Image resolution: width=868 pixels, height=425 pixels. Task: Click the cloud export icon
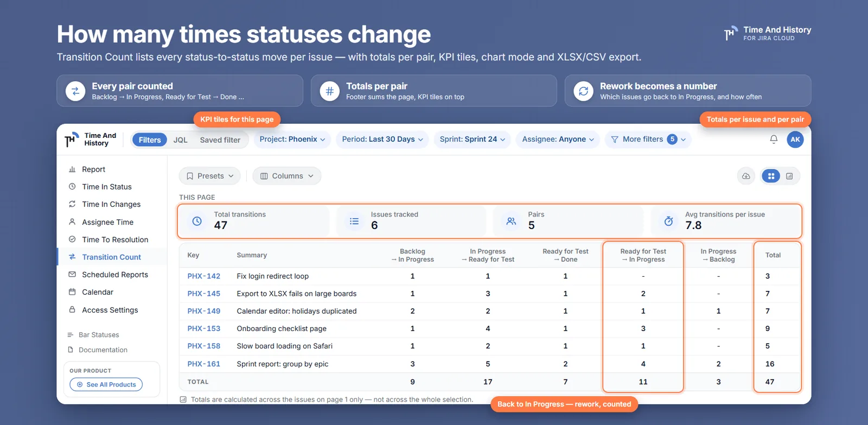(746, 176)
